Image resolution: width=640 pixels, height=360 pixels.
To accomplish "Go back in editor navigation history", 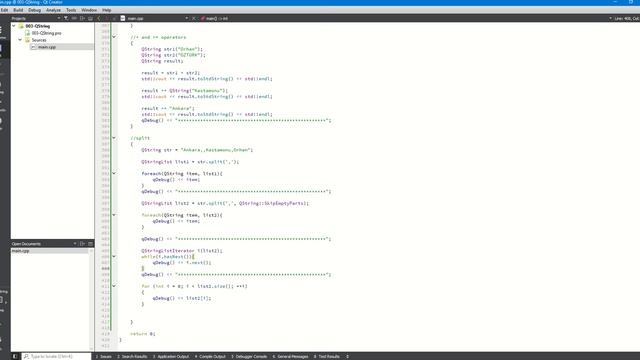I will point(99,18).
